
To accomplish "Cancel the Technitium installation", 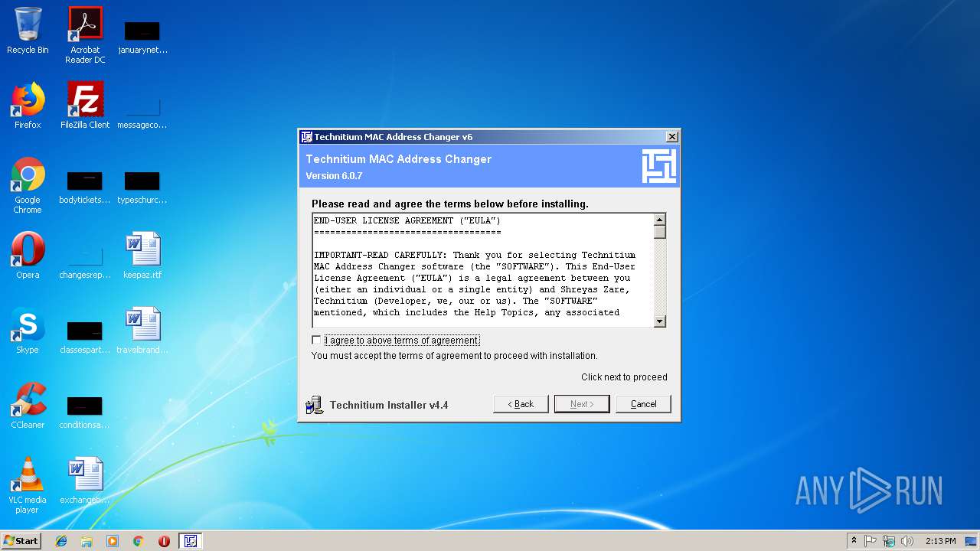I will [x=643, y=404].
